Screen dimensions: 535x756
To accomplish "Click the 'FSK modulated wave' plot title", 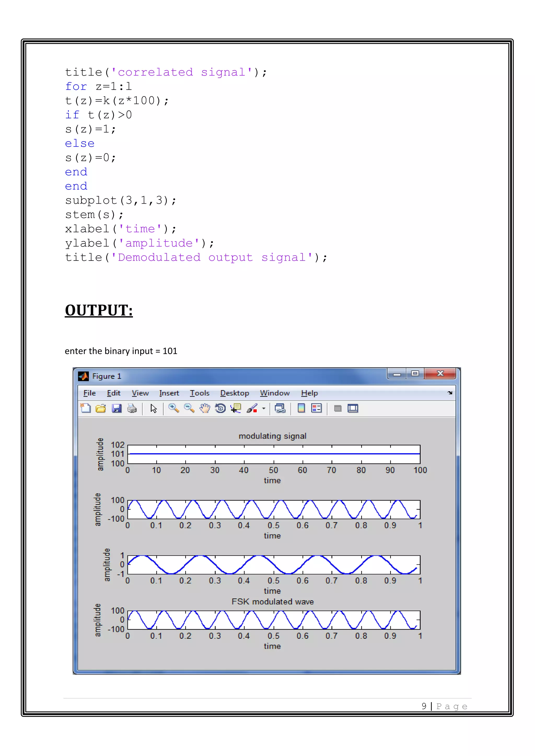I will click(x=272, y=601).
